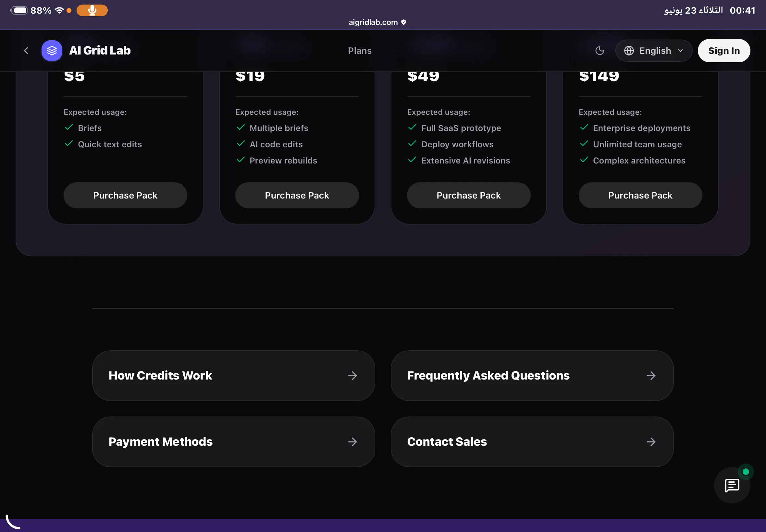Viewport: 766px width, 532px height.
Task: Click the checkmark next to Briefs
Action: [x=69, y=127]
